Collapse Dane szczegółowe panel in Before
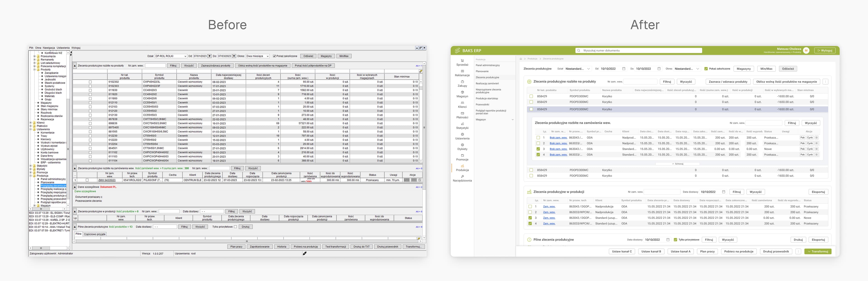The width and height of the screenshot is (868, 281). [75, 187]
